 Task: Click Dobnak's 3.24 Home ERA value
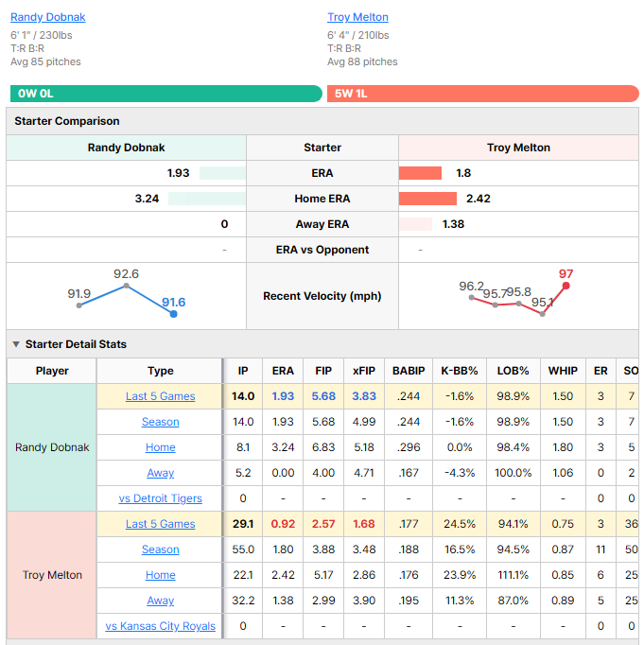pyautogui.click(x=147, y=199)
